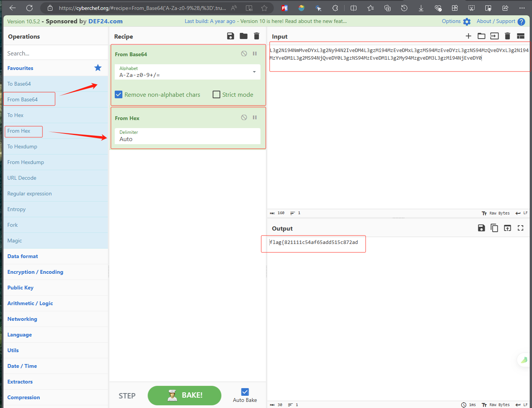This screenshot has height=408, width=532.
Task: Expand the Encryption / Encoding category
Action: coord(56,272)
